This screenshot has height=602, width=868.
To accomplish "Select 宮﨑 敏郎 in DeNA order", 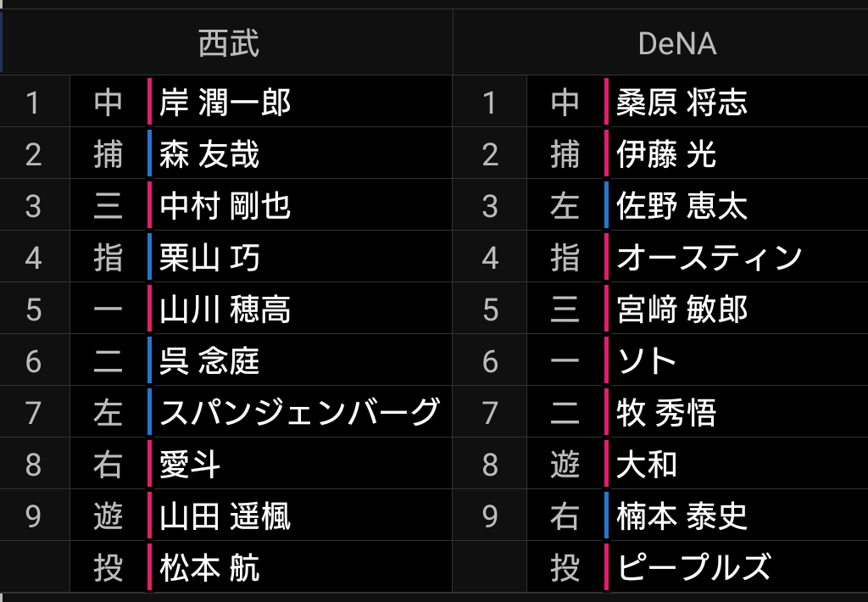I will 682,309.
